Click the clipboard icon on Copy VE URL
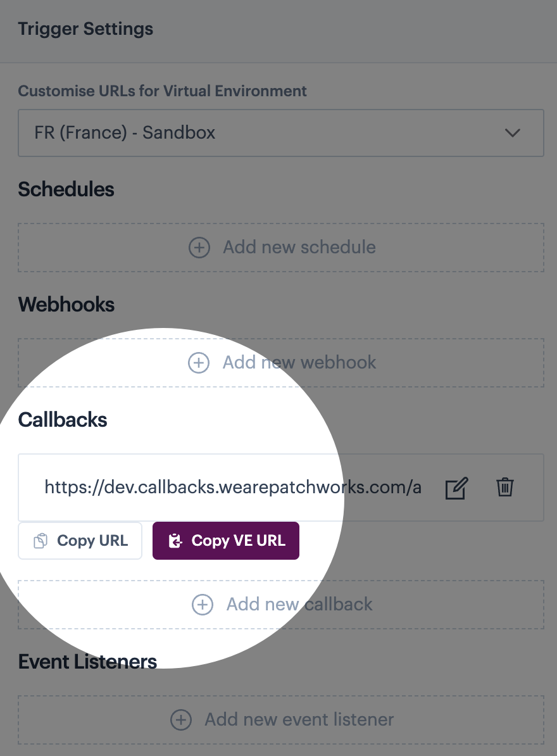Screen dimensions: 557x756 click(x=175, y=541)
